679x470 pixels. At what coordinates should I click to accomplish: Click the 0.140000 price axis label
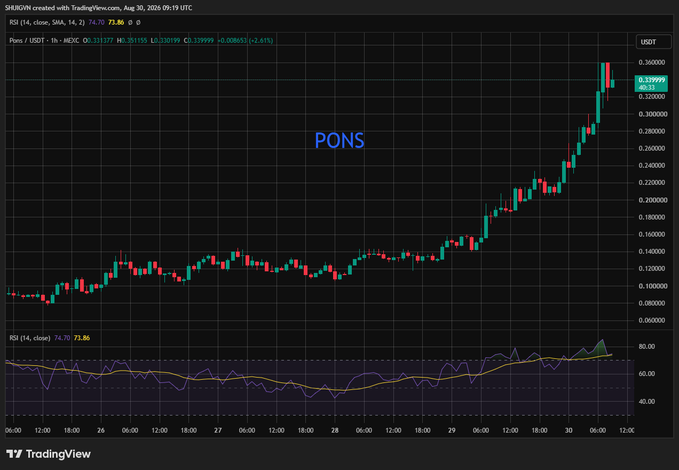pyautogui.click(x=652, y=252)
